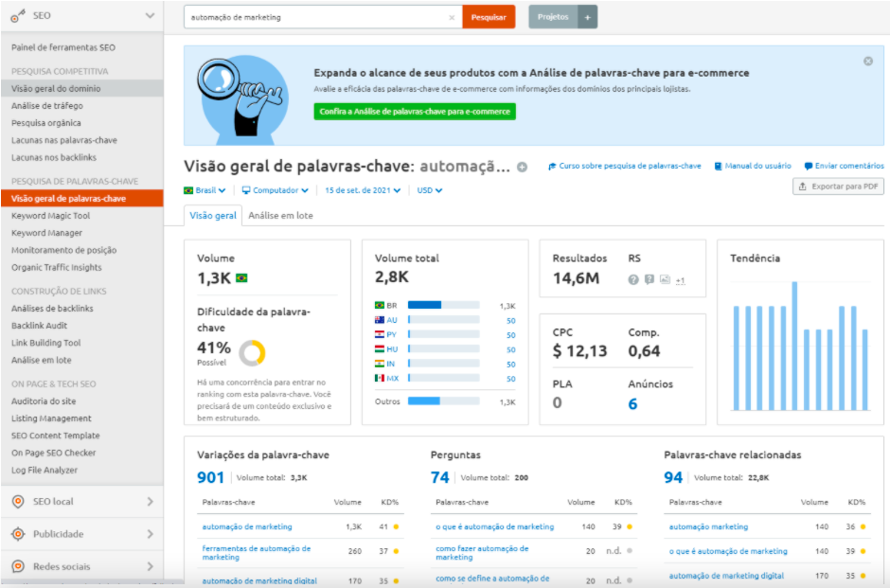890x588 pixels.
Task: Open Backlink Audit in sidebar
Action: [x=39, y=325]
